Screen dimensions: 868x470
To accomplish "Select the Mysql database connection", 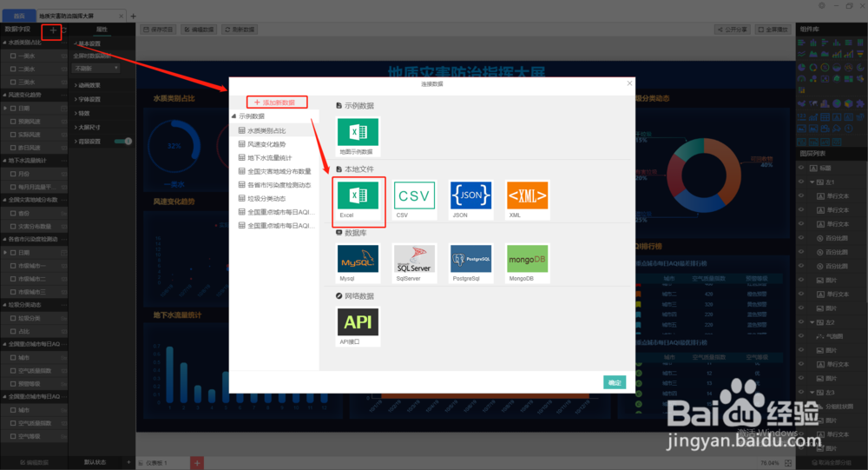I will 358,264.
